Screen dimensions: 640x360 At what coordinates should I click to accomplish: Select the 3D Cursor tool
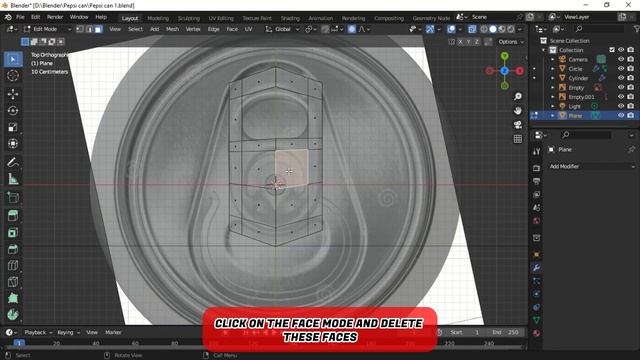coord(13,76)
